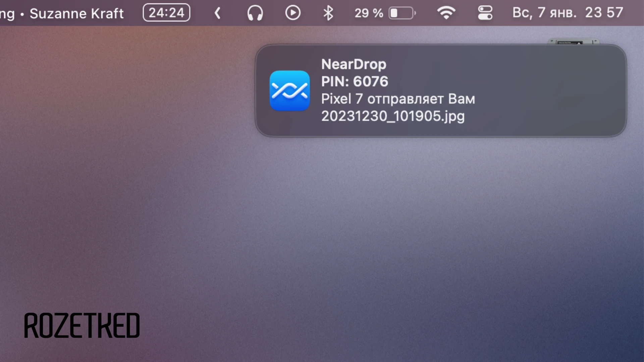Click the date and time Вс, 7 янв.
Image resolution: width=644 pixels, height=362 pixels.
568,13
